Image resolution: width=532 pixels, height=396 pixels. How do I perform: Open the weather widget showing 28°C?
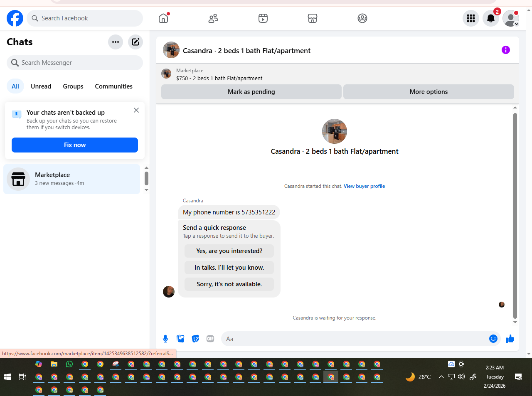(x=419, y=377)
